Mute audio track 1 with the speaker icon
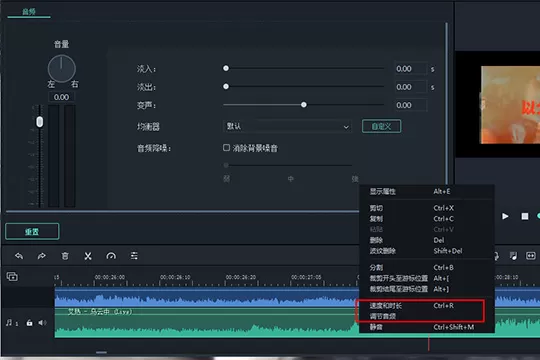The height and width of the screenshot is (360, 540). [42, 323]
